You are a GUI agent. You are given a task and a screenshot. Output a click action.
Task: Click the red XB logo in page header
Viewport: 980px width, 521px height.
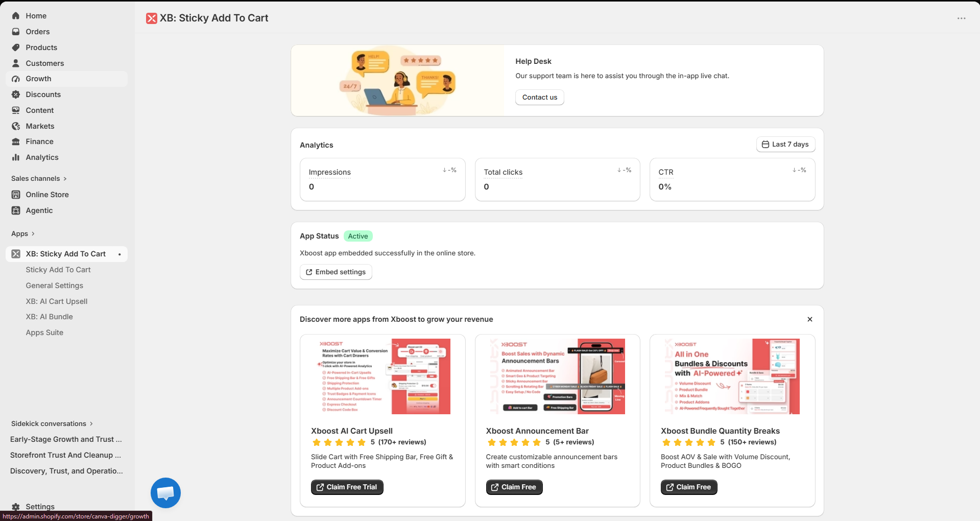click(x=152, y=18)
